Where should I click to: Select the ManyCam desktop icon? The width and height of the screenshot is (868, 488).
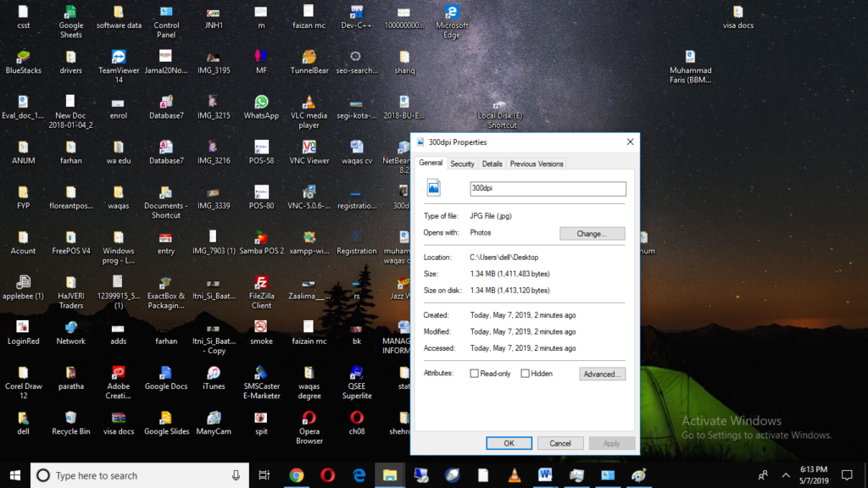pos(214,424)
